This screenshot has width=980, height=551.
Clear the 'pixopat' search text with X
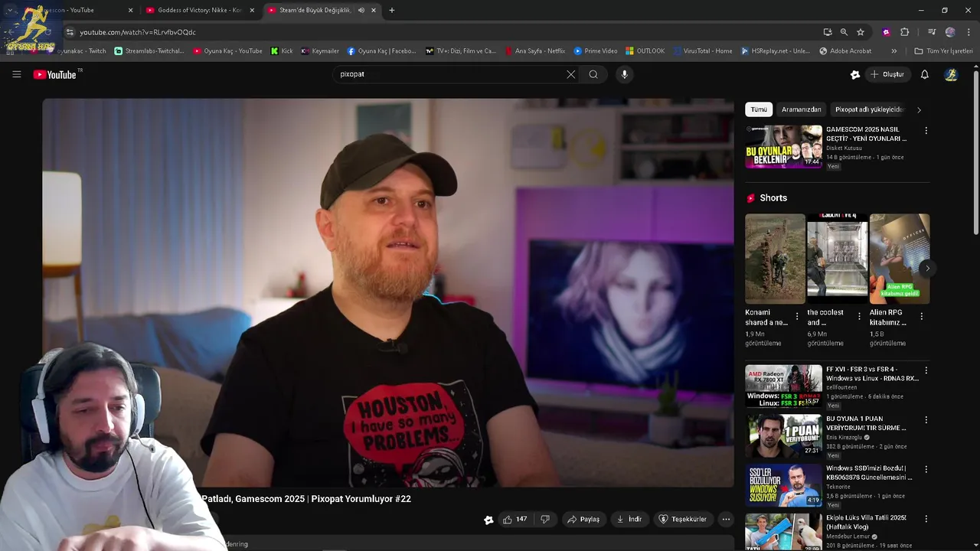[570, 74]
